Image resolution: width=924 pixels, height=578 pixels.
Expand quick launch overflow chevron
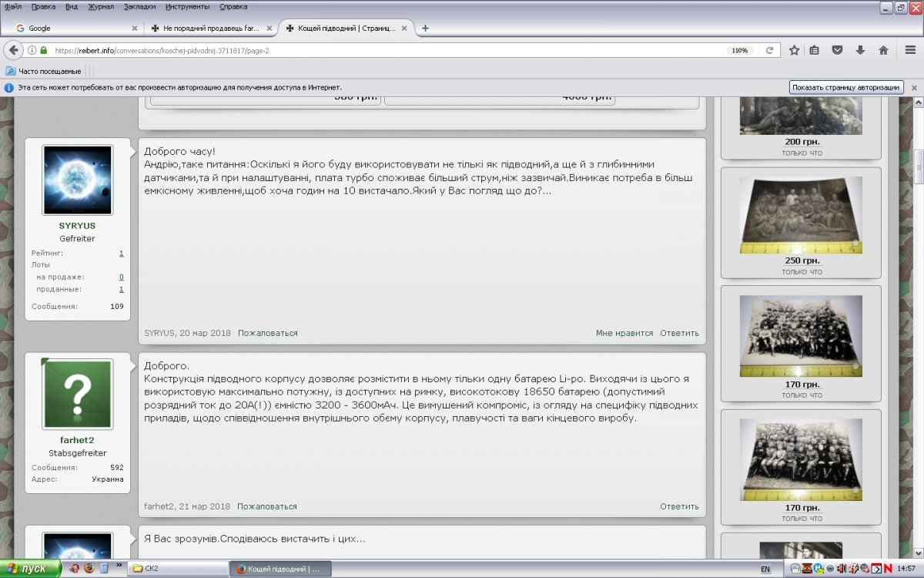click(119, 566)
